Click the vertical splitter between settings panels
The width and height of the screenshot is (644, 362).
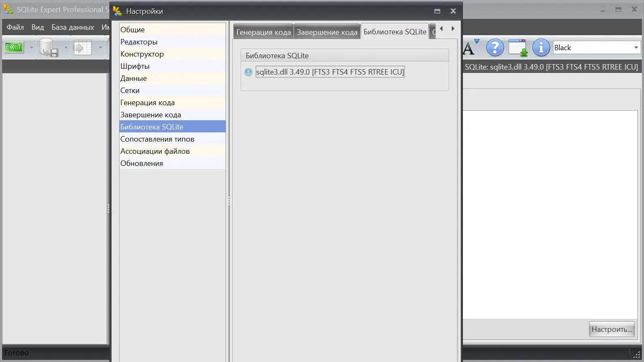tap(229, 202)
